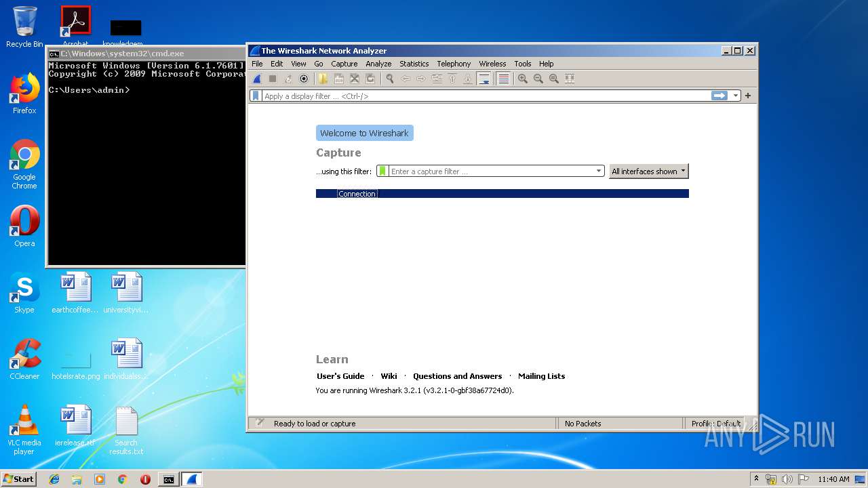The image size is (868, 488).
Task: Click Close capture file toolbar icon
Action: pyautogui.click(x=354, y=79)
